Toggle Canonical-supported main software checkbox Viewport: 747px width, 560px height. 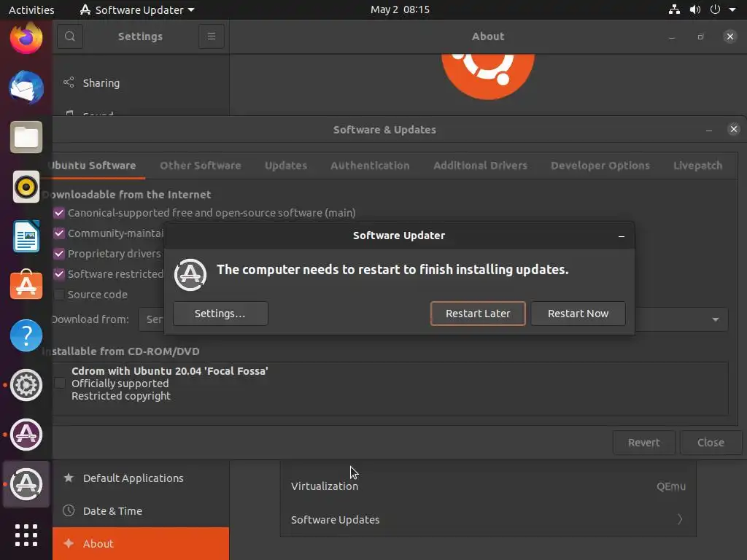(59, 213)
